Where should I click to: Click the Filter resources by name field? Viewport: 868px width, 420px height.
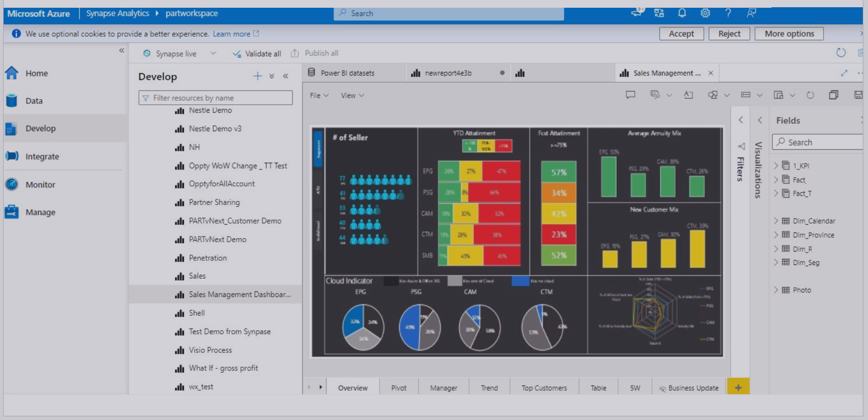click(x=215, y=98)
